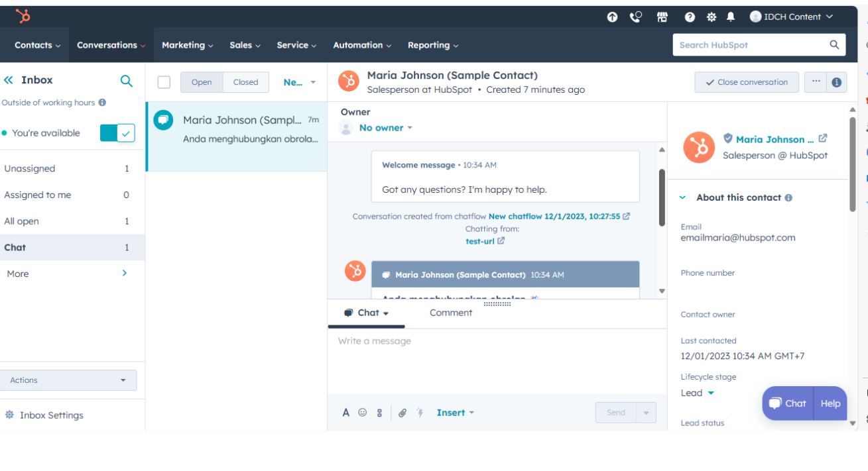Click the paperclip attachment icon
Image resolution: width=868 pixels, height=471 pixels.
[x=402, y=413]
